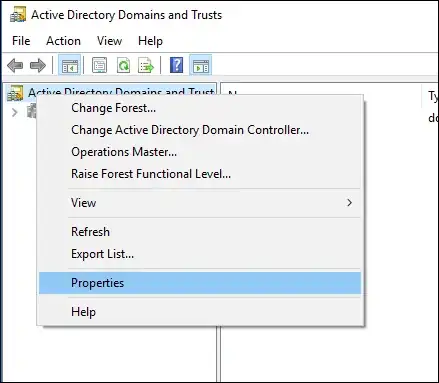Open the Properties toolbar icon
Viewport: 439px width, 383px height.
click(99, 65)
